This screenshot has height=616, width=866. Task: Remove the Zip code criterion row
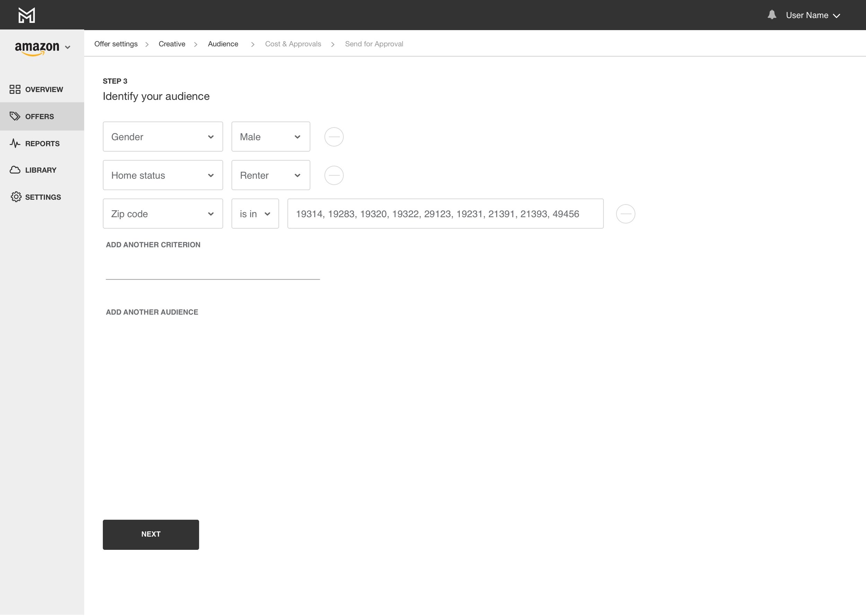click(626, 214)
